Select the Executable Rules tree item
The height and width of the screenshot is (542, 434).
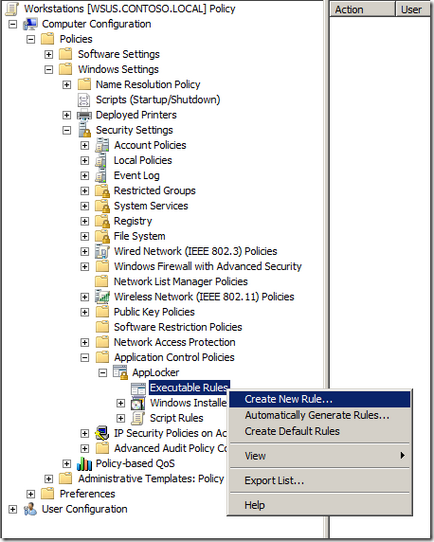click(x=189, y=388)
